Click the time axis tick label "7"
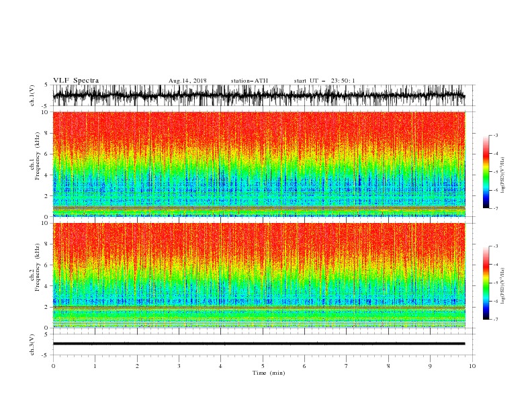Screen dimensions: 532x411 (x=347, y=366)
